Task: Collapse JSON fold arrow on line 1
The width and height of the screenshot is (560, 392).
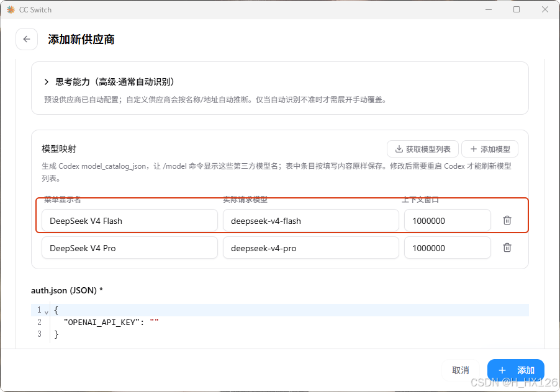Action: point(47,312)
